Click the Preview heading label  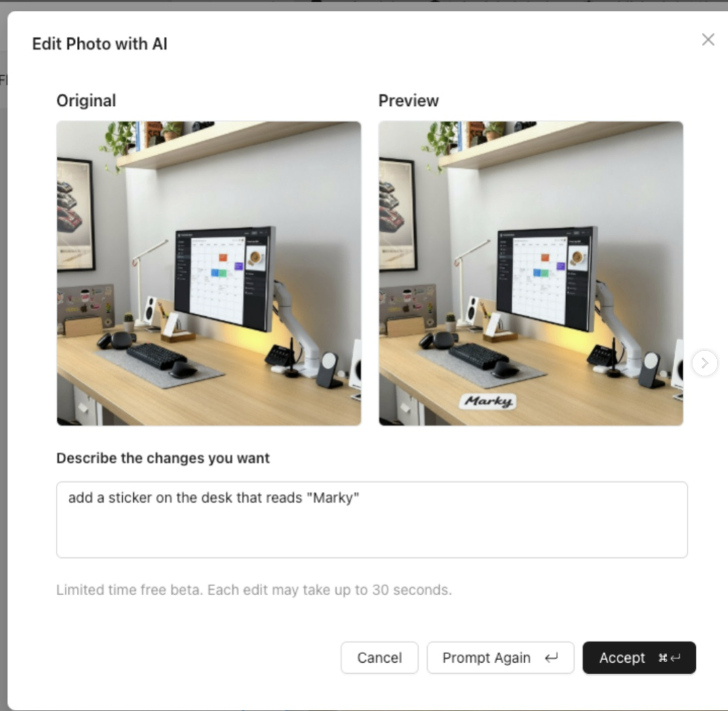click(409, 101)
